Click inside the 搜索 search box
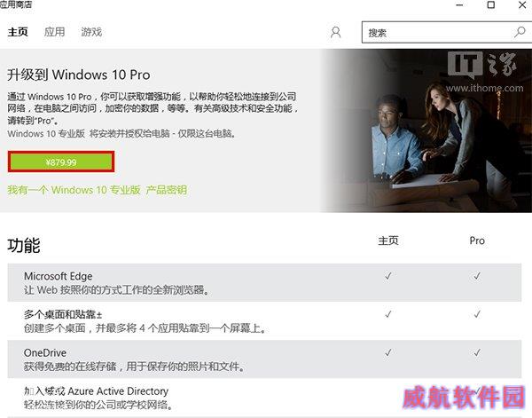Viewport: 532px width, 418px height. click(445, 33)
